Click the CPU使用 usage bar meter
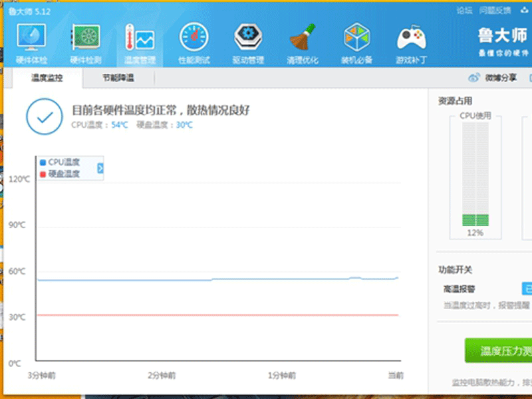The image size is (532, 399). (475, 174)
